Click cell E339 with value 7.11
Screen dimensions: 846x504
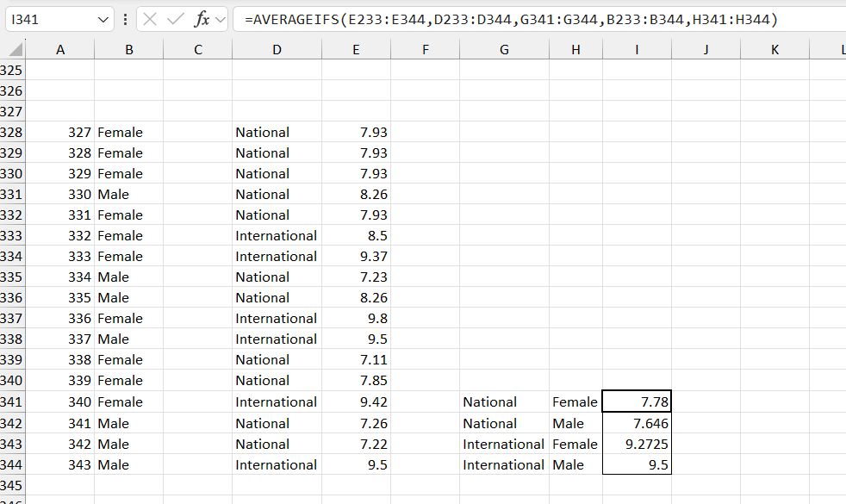356,359
